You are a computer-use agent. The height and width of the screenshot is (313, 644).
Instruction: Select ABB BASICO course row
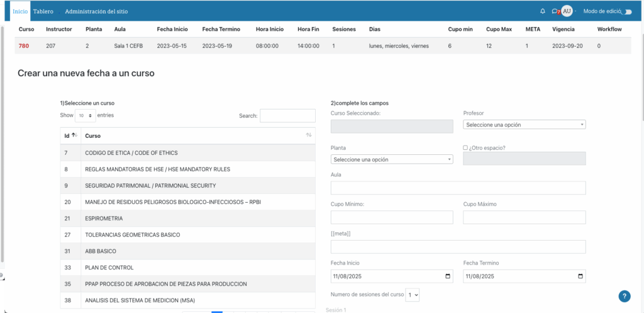click(187, 251)
